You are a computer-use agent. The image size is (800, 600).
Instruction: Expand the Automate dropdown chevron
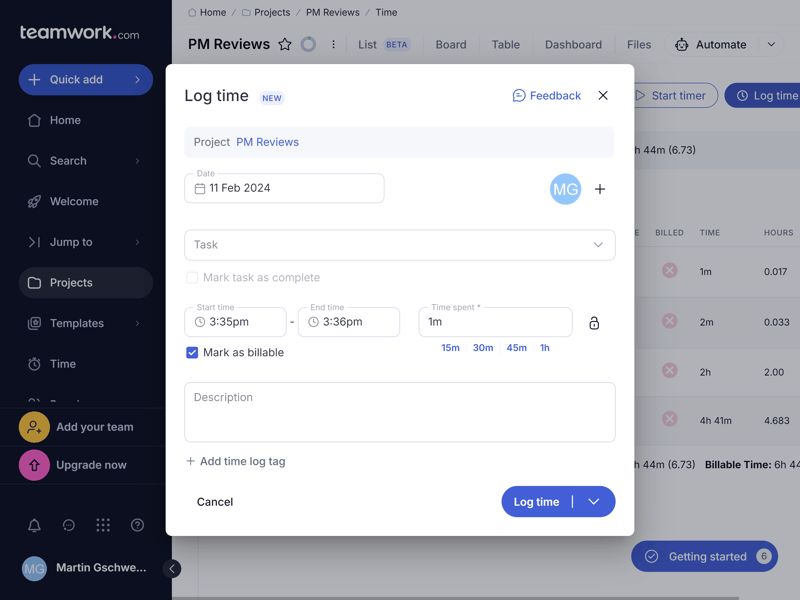[x=771, y=44]
